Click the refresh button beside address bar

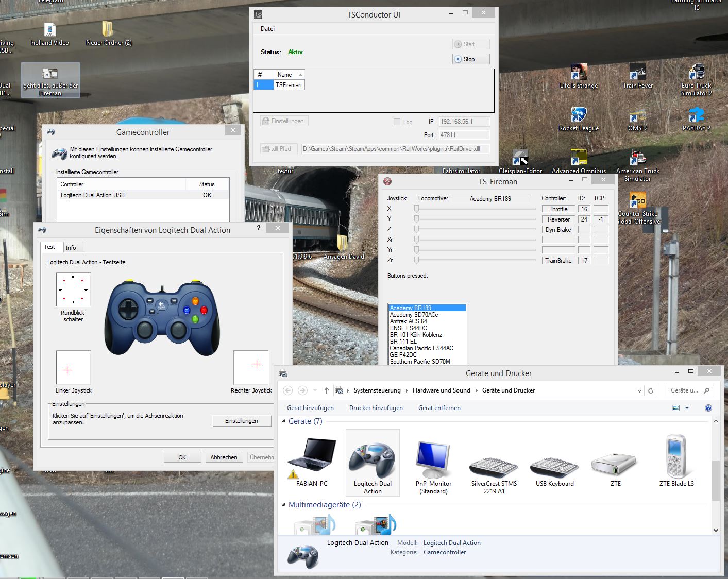[651, 390]
